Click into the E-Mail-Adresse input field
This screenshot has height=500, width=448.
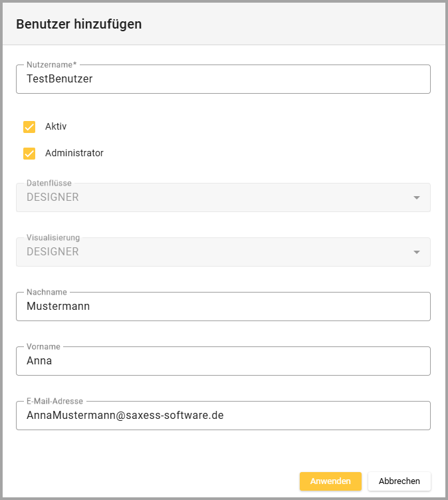(223, 416)
